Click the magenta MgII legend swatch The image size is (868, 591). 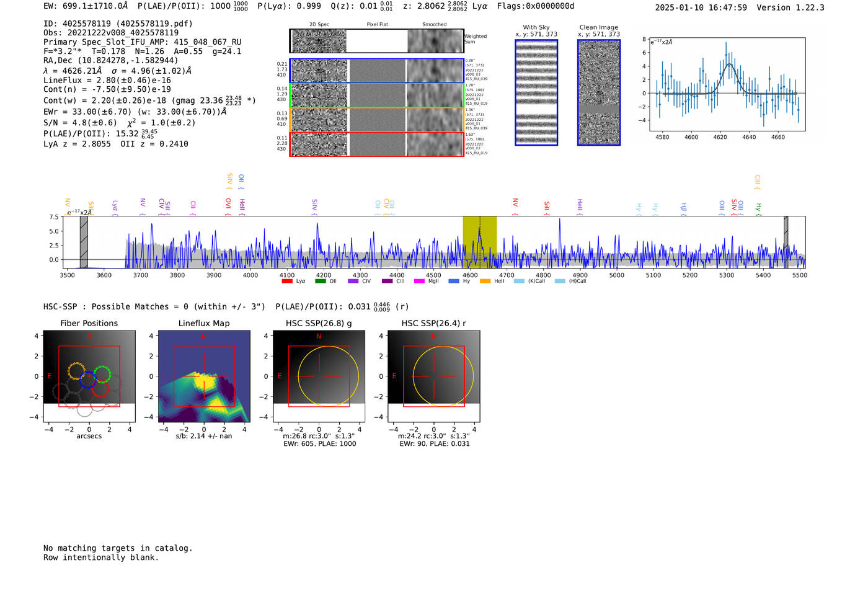[x=419, y=282]
